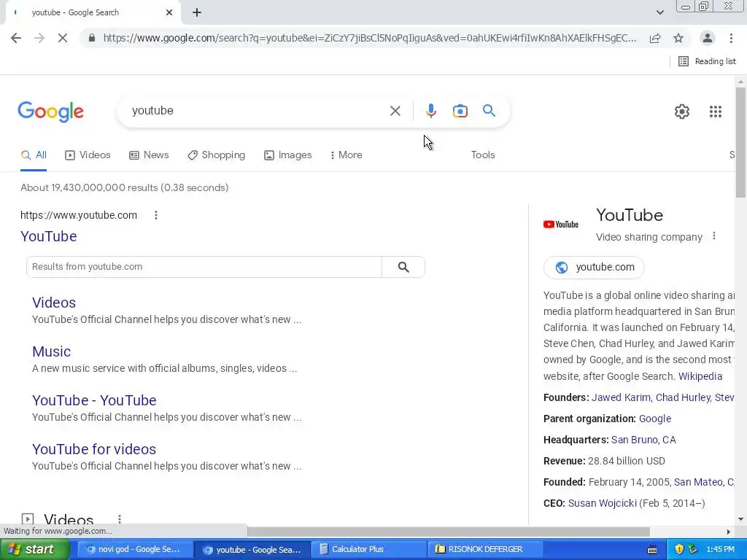The image size is (747, 560).
Task: Bookmark this page with the star icon
Action: coord(678,38)
